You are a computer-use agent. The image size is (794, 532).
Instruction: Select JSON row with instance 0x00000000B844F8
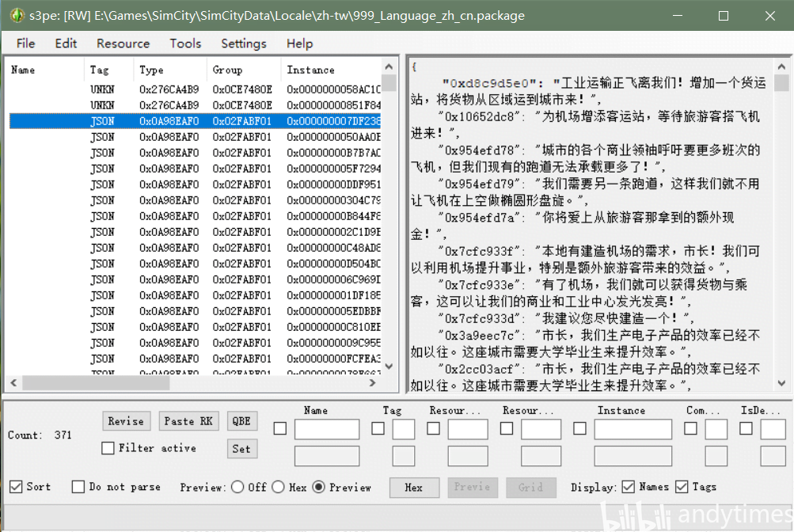195,216
